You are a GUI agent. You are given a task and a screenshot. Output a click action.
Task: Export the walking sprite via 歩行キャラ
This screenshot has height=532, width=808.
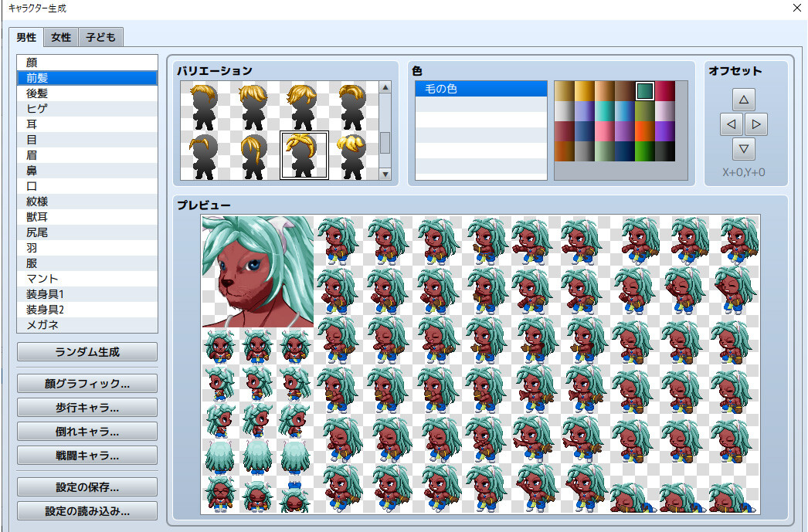(87, 407)
